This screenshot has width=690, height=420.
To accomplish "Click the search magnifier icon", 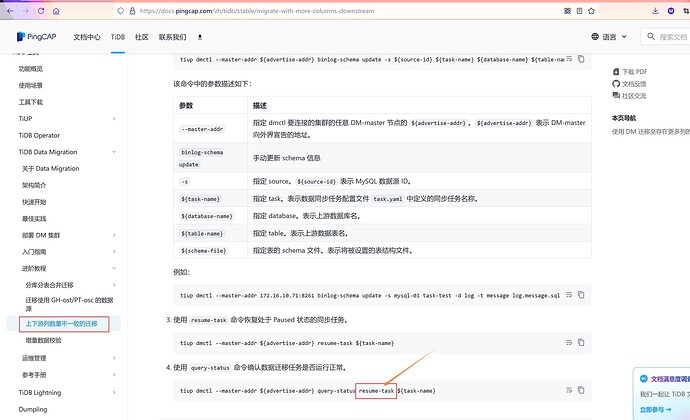I will click(651, 37).
